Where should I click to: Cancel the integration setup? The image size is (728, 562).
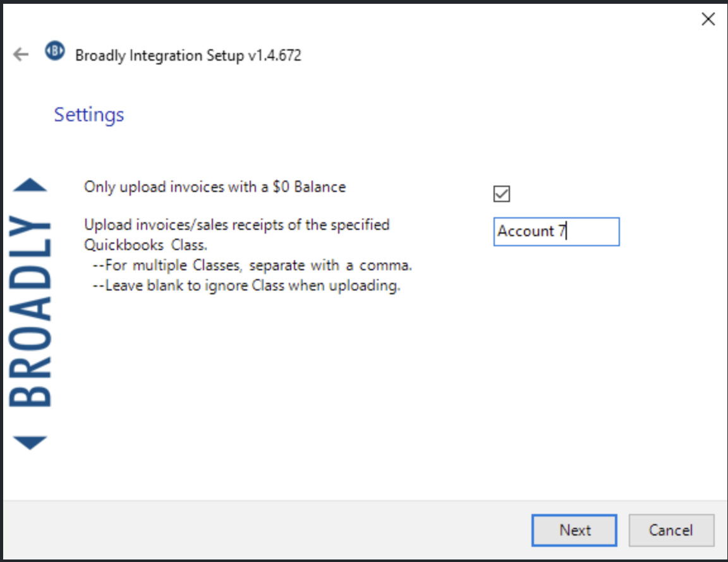click(x=671, y=530)
